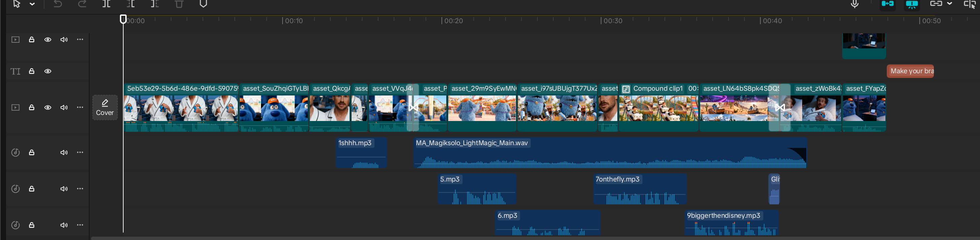
Task: Click audio icon of 6.mp3 track
Action: pos(15,225)
